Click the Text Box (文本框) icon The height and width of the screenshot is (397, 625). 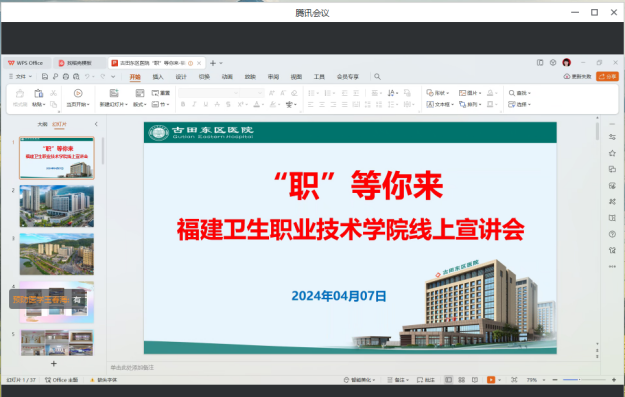(x=430, y=104)
